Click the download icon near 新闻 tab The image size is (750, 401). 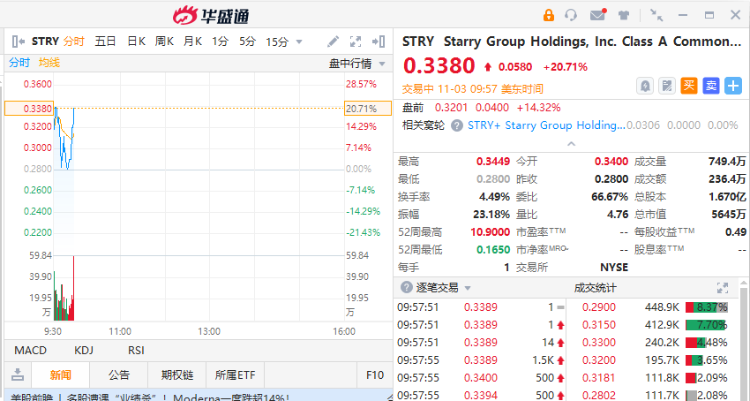point(18,374)
